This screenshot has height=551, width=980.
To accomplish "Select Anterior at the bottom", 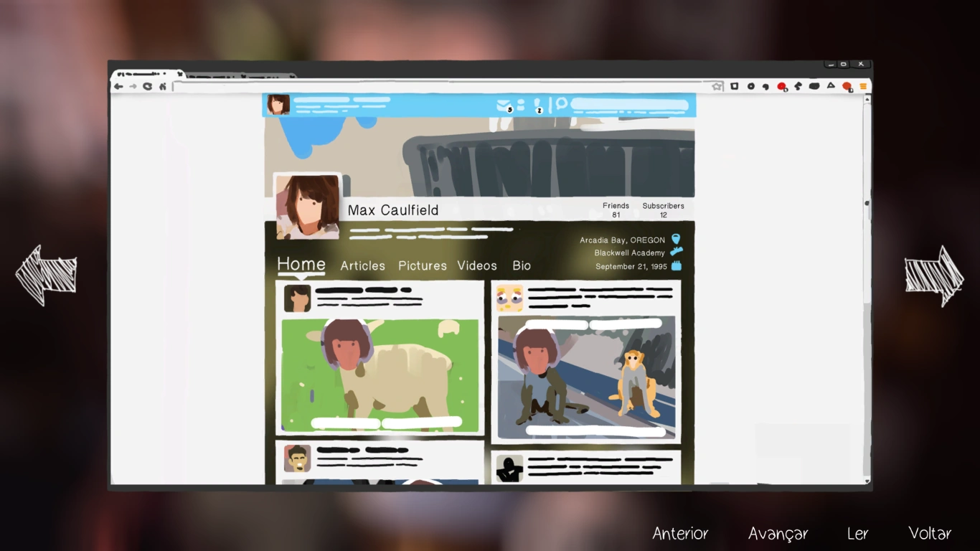I will point(680,533).
